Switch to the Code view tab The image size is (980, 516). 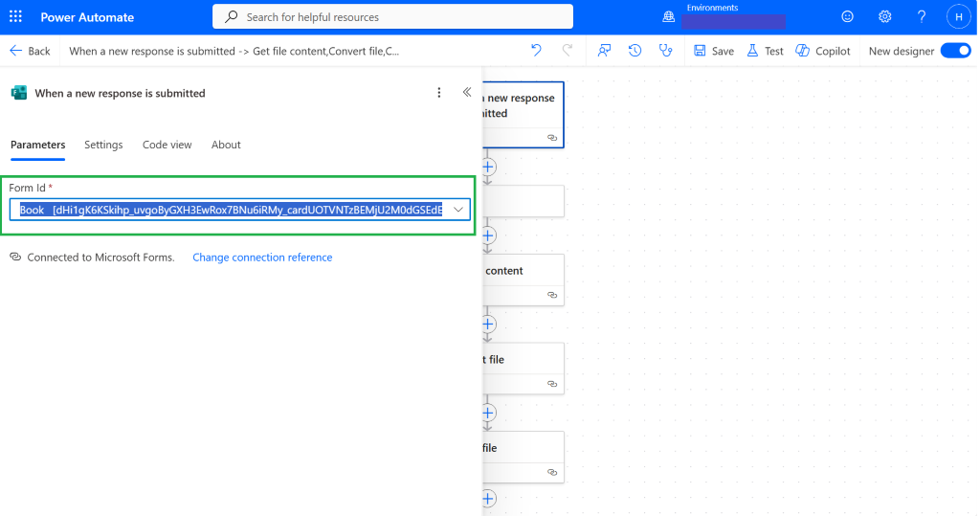(167, 145)
